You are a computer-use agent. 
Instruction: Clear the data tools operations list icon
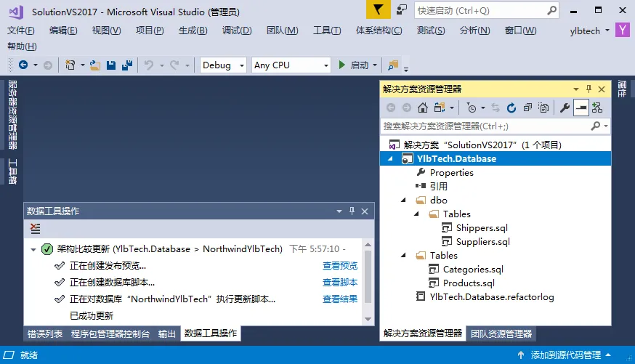(35, 229)
